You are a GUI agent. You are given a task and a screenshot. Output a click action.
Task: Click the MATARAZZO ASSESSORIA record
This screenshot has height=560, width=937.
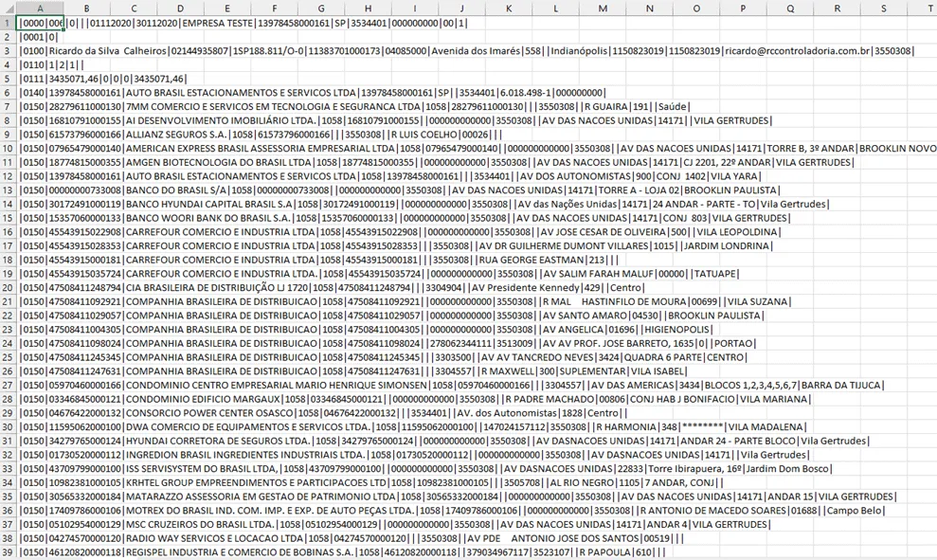pyautogui.click(x=458, y=497)
